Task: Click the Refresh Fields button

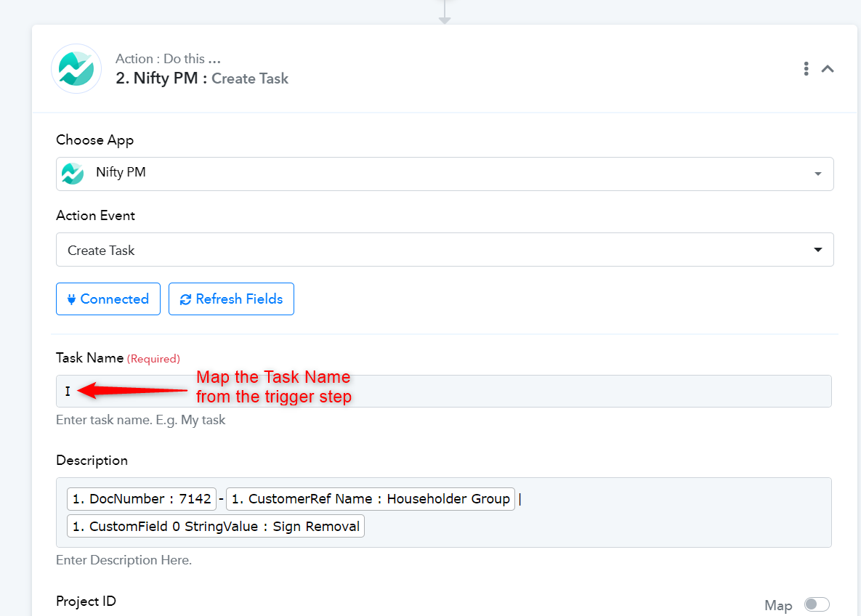Action: click(231, 299)
